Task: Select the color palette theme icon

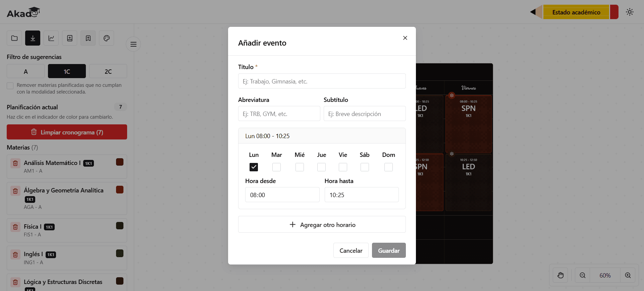Action: tap(107, 38)
